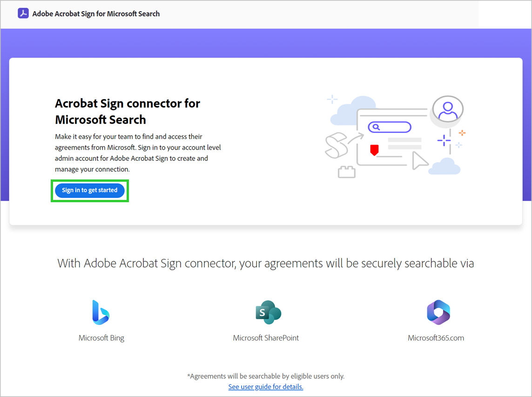Click the Microsoft365.com label
The width and height of the screenshot is (532, 397).
click(x=436, y=337)
